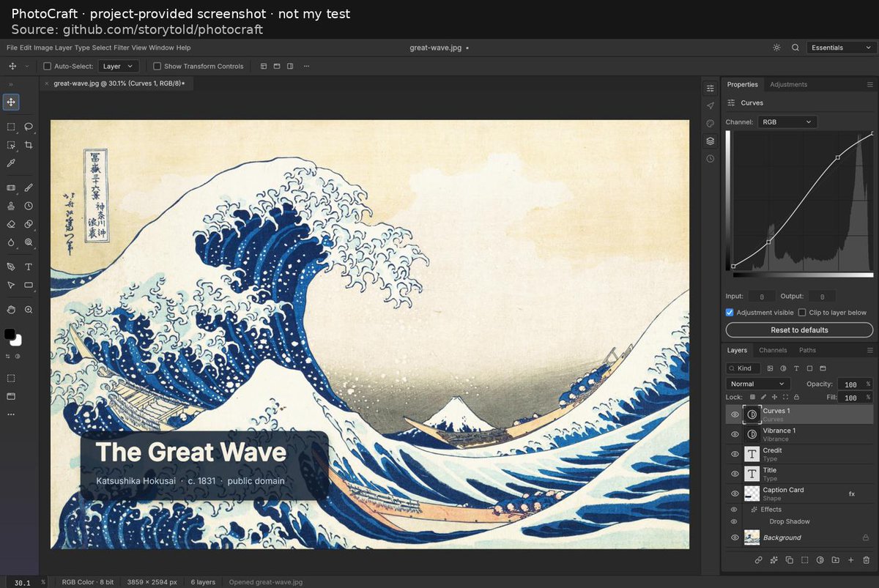This screenshot has width=879, height=588.
Task: Select the Blur droplet tool
Action: pyautogui.click(x=11, y=242)
